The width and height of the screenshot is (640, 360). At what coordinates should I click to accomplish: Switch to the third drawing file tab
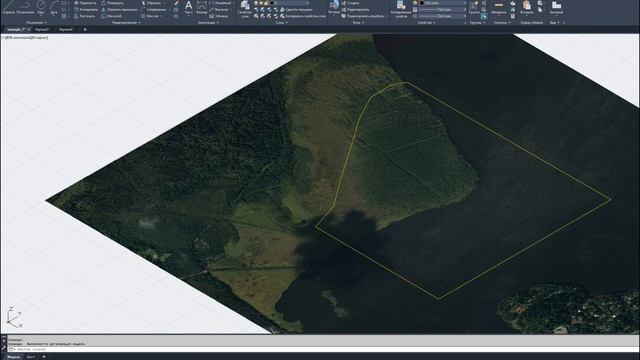point(66,29)
